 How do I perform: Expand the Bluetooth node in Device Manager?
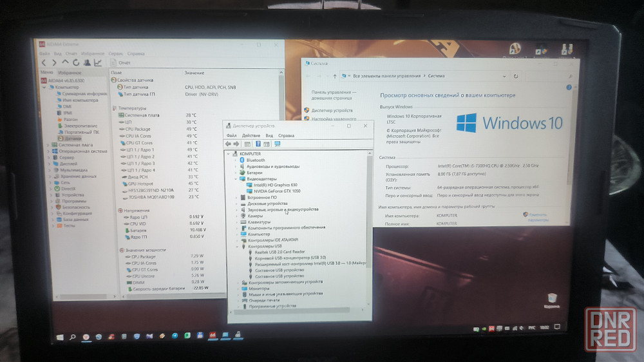(236, 160)
